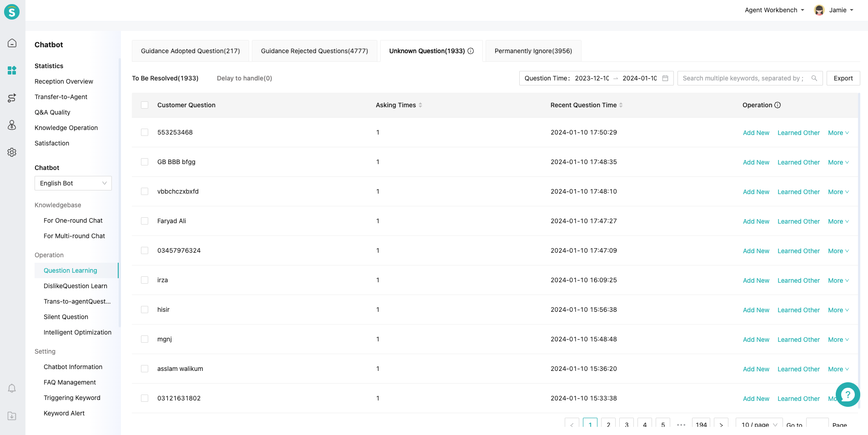
Task: Expand More menu for irza row
Action: point(838,280)
